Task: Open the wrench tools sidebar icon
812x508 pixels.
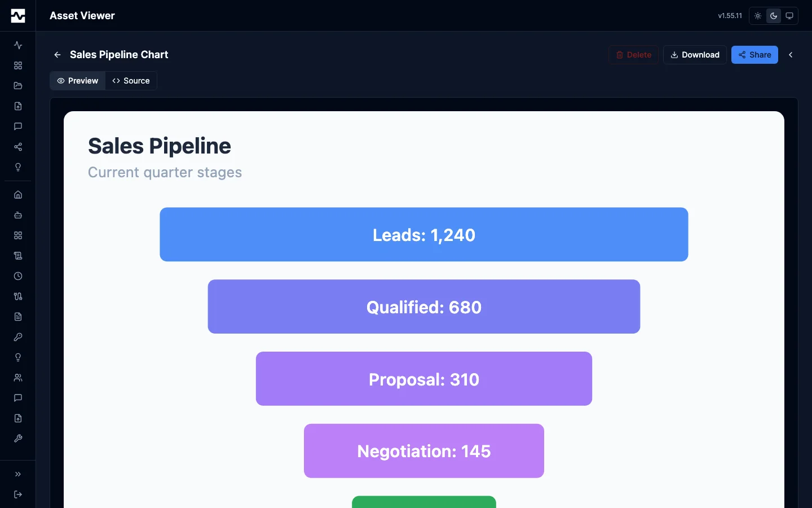Action: click(x=18, y=439)
